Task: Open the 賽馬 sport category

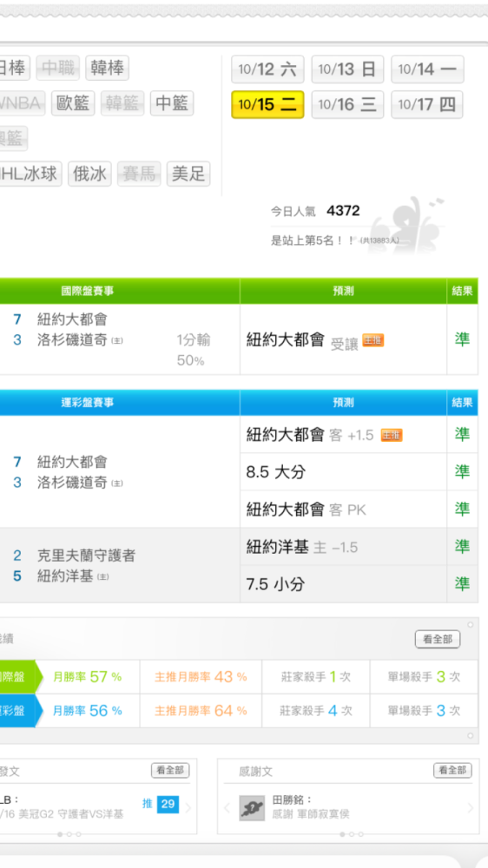Action: click(139, 174)
